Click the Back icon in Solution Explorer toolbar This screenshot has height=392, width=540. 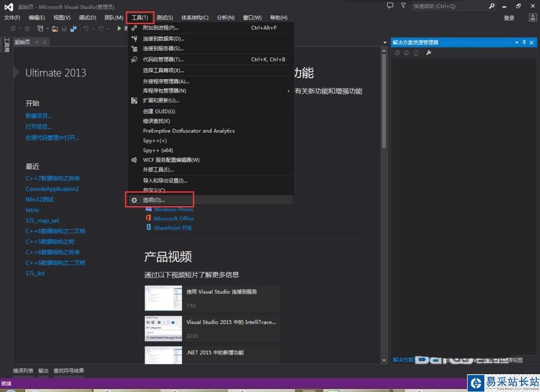tap(397, 53)
